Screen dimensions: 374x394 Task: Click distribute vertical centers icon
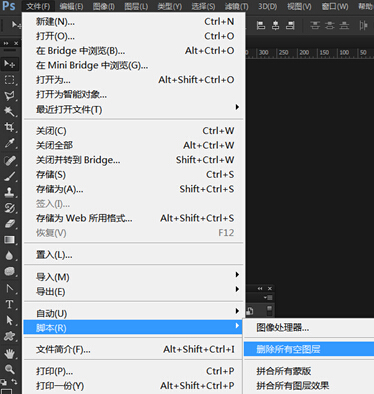point(329,25)
